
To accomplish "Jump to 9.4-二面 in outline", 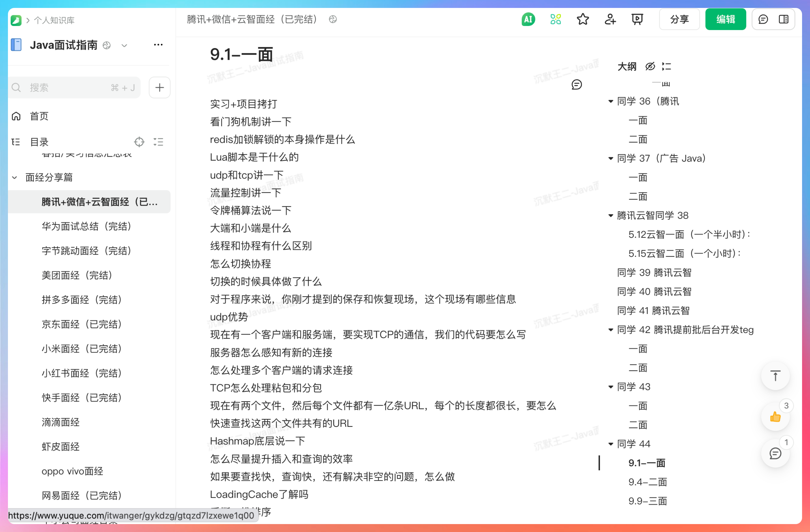I will (647, 482).
